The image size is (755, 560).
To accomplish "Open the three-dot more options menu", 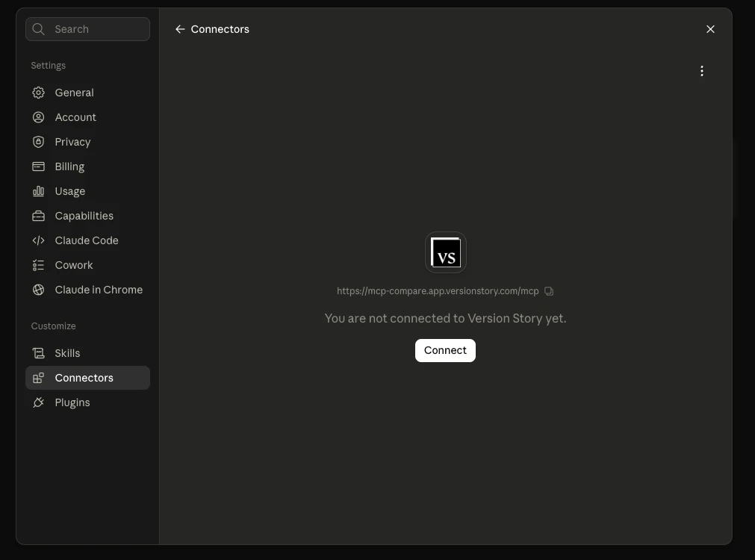I will [702, 71].
